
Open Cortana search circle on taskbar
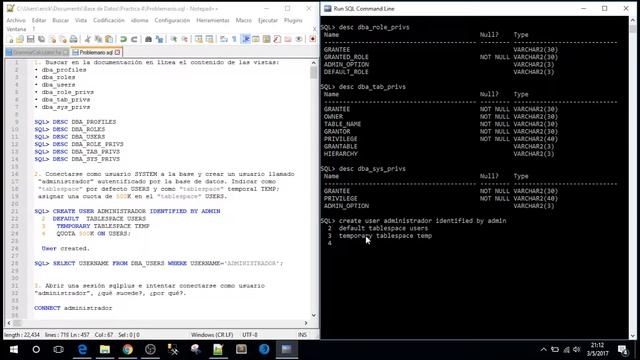click(x=36, y=349)
